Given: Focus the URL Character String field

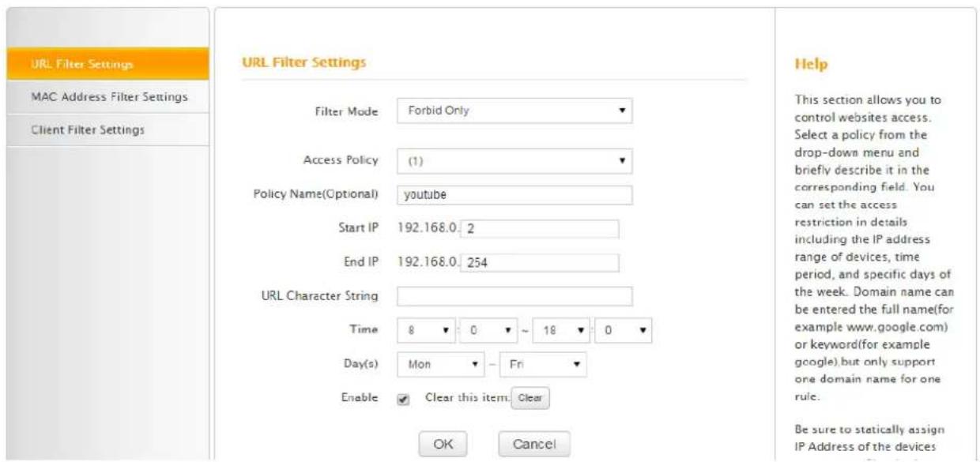Looking at the screenshot, I should [x=514, y=296].
